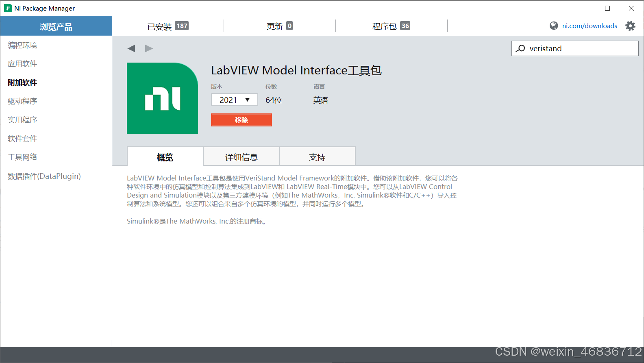Click the LabVIEW Model Interface工具包 title
644x363 pixels.
[296, 70]
